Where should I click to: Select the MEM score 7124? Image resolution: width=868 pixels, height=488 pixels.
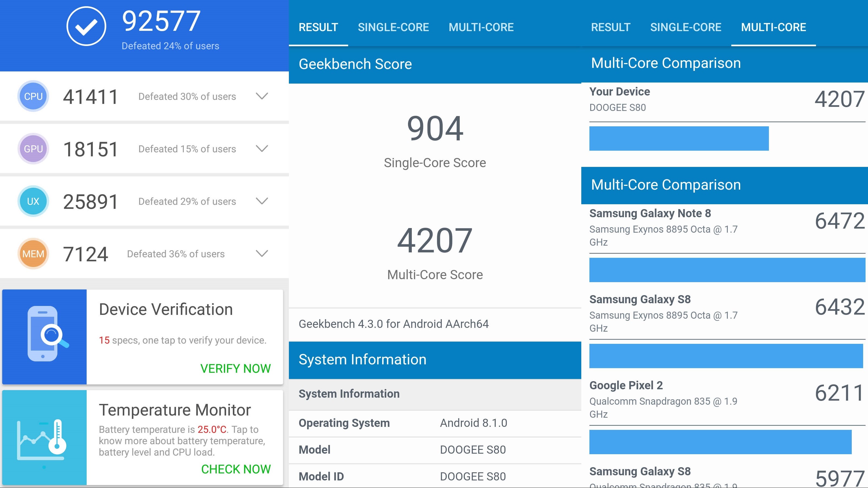point(86,255)
